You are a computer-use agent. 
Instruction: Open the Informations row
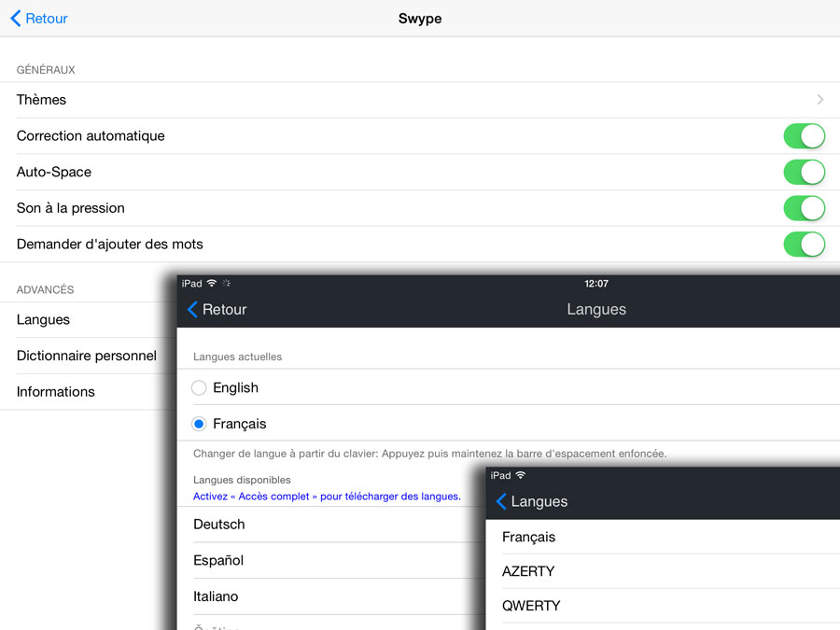pos(89,392)
